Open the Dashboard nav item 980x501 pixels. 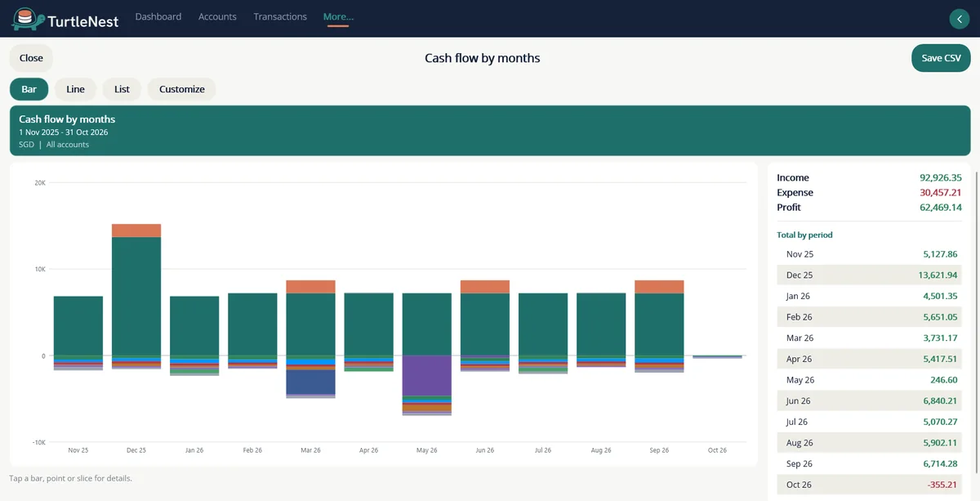click(x=158, y=16)
